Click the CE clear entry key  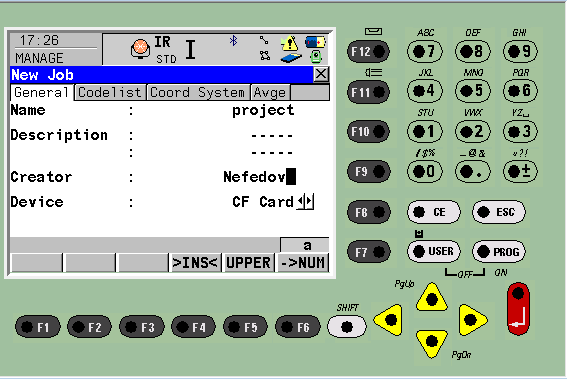point(434,212)
